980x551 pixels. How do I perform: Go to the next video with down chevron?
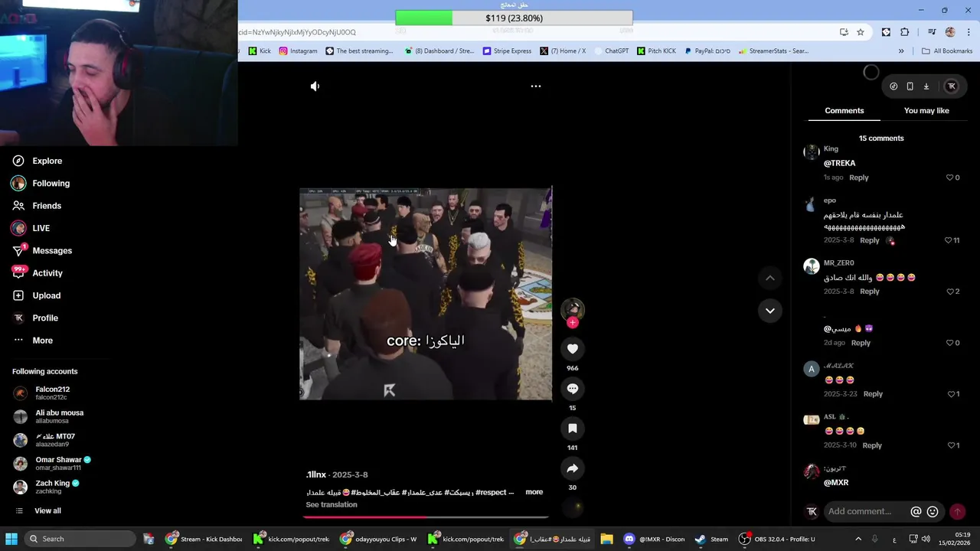click(x=770, y=311)
